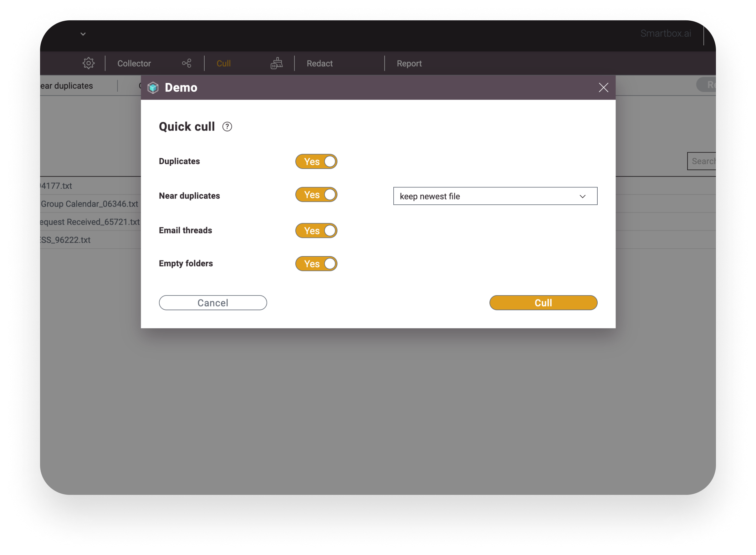
Task: Switch to the Redact tab
Action: (319, 64)
